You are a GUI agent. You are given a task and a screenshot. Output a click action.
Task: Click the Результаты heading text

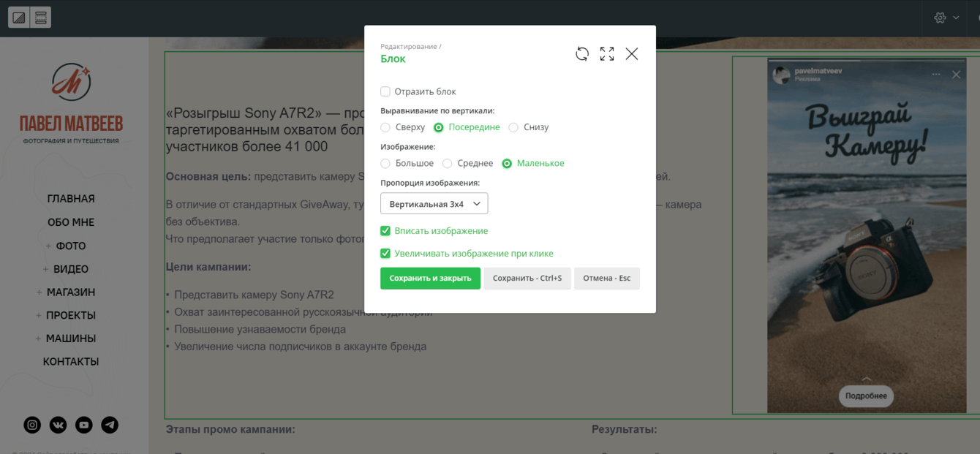[625, 430]
